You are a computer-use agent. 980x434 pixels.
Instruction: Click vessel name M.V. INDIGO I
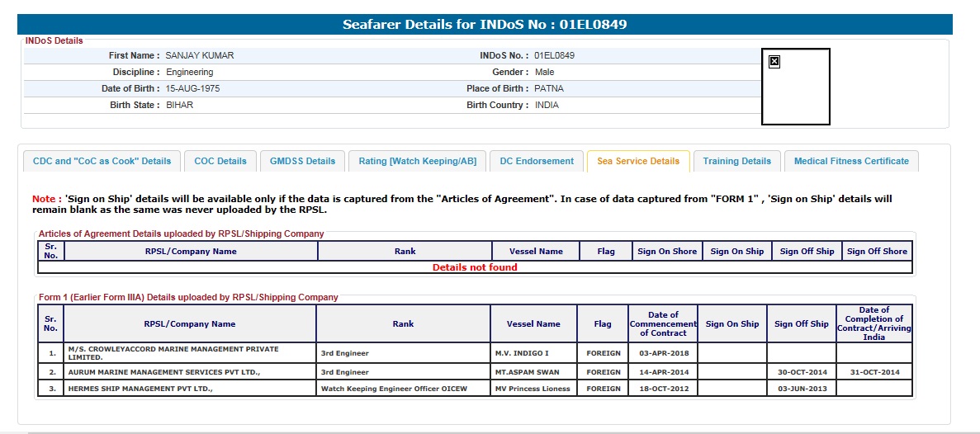(534, 353)
